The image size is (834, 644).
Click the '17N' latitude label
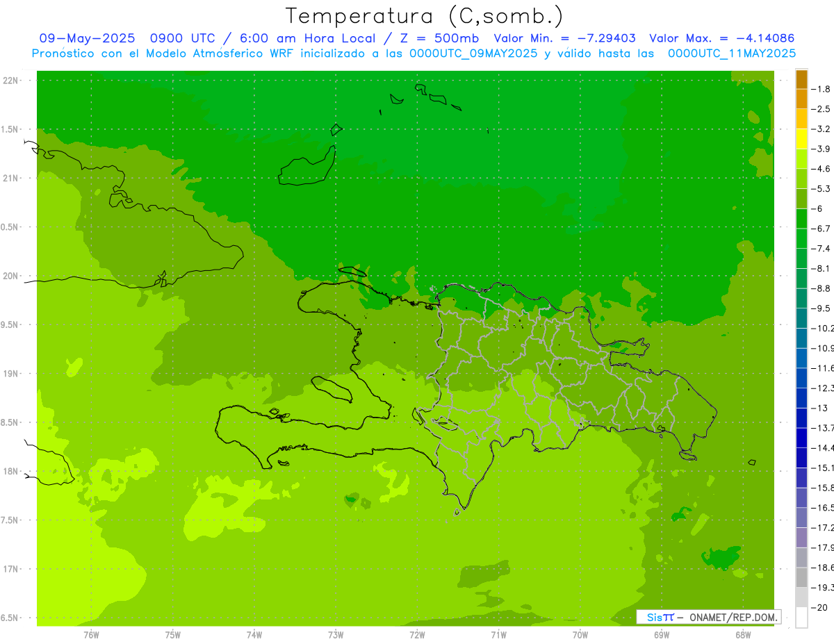tap(10, 569)
